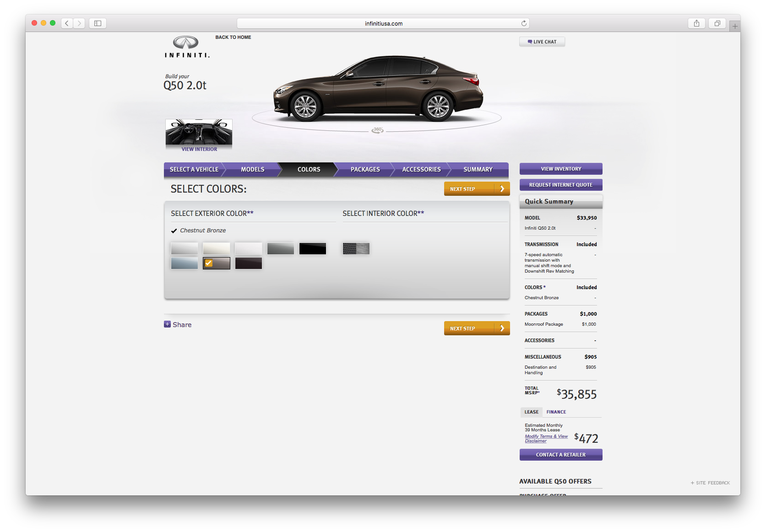Jump to the Summary step
The image size is (766, 532).
(478, 169)
